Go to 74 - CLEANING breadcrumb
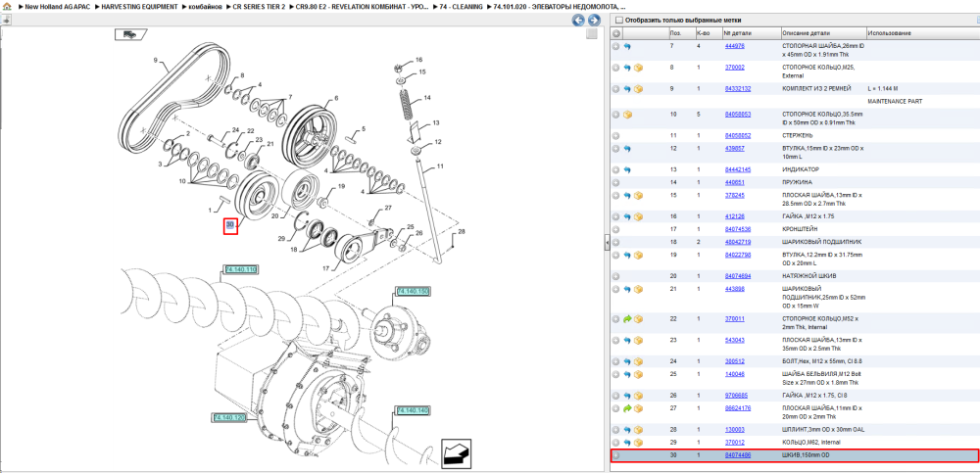This screenshot has height=473, width=980. tap(461, 6)
